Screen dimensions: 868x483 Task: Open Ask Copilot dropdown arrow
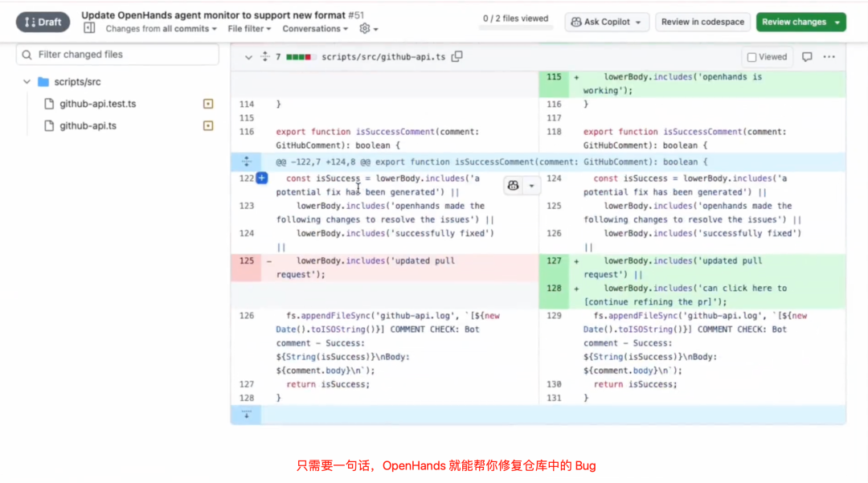(638, 23)
